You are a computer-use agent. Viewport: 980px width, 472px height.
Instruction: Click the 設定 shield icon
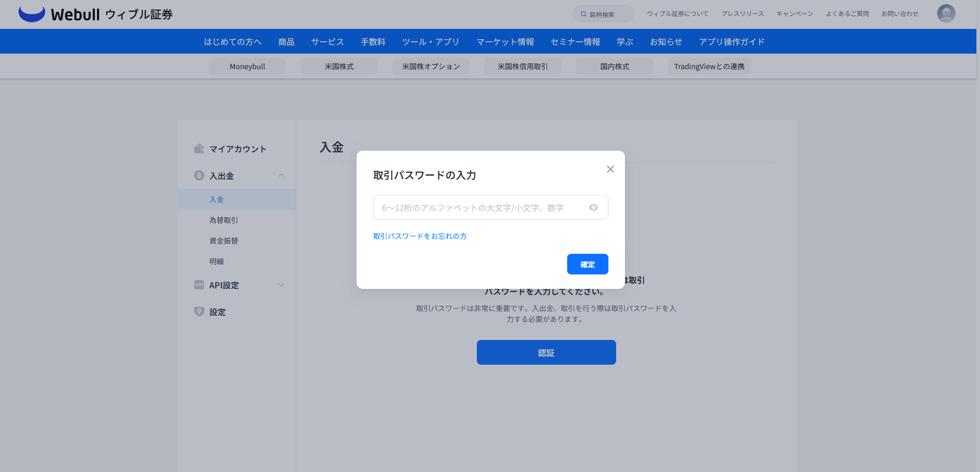(x=199, y=312)
